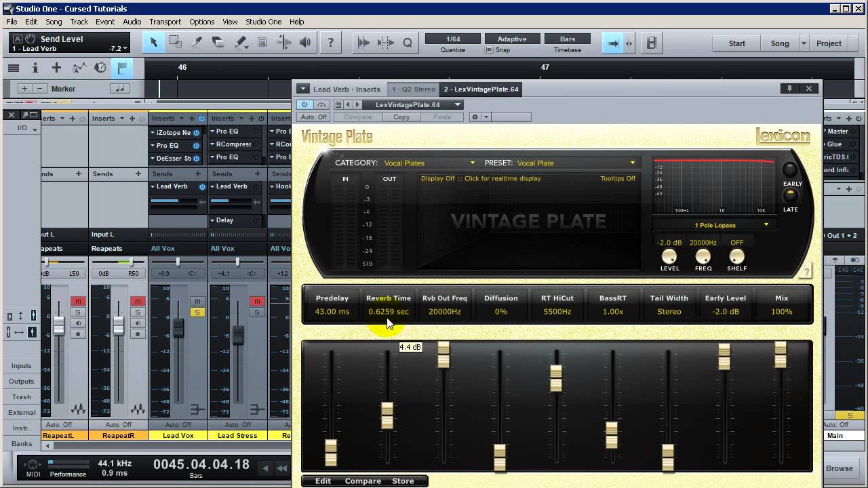Open the Lead Verb Inserts window menu arrow
868x488 pixels.
point(302,89)
